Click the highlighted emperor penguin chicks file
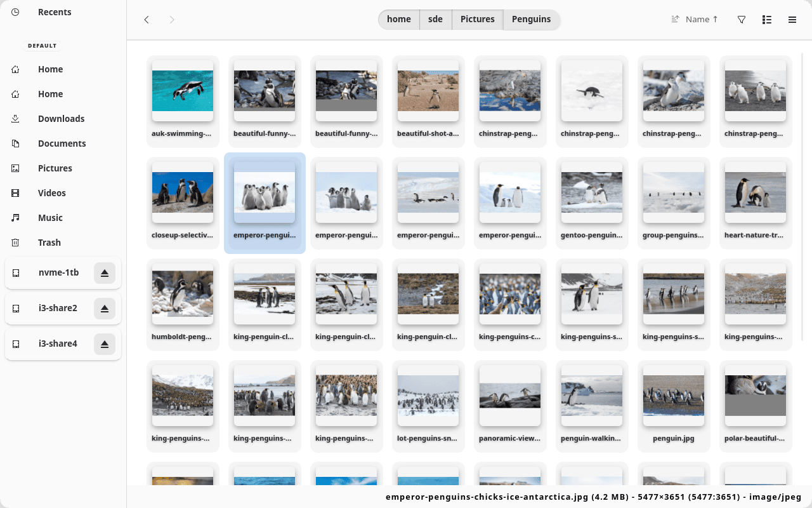Image resolution: width=812 pixels, height=508 pixels. [x=265, y=203]
